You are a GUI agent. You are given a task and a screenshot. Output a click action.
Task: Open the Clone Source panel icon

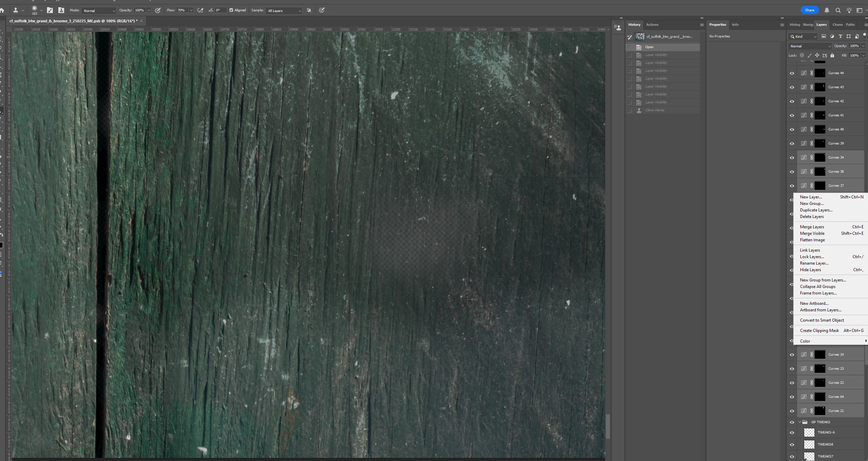point(61,10)
